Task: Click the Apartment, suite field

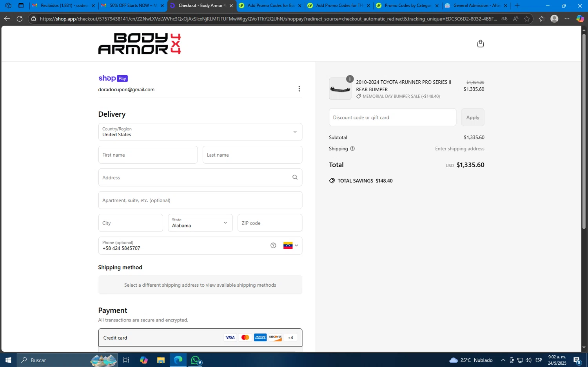Action: (x=200, y=200)
